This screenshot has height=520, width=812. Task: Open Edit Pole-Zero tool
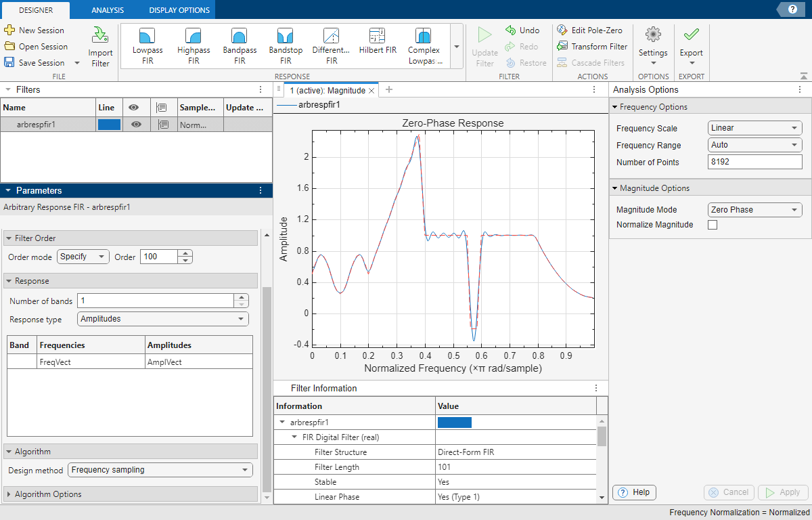pyautogui.click(x=591, y=30)
